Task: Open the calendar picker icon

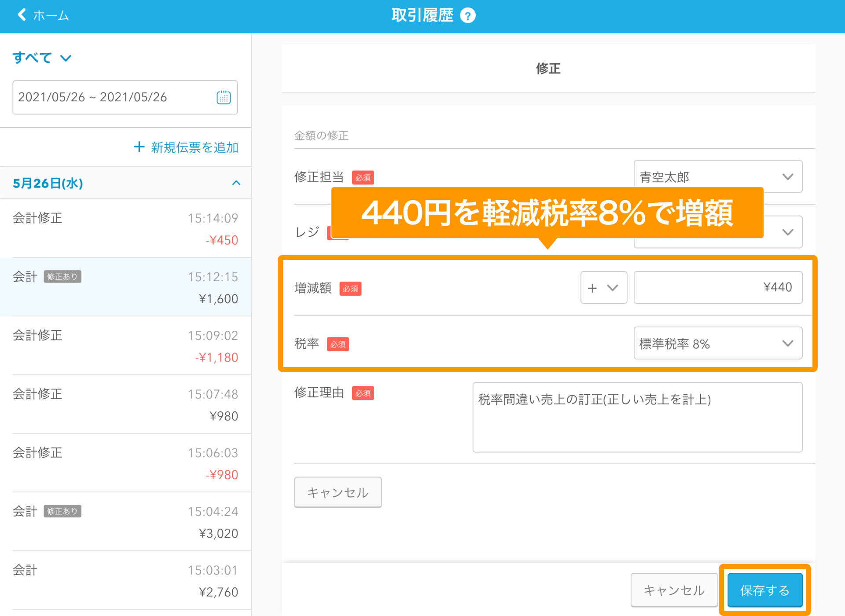Action: (x=224, y=97)
